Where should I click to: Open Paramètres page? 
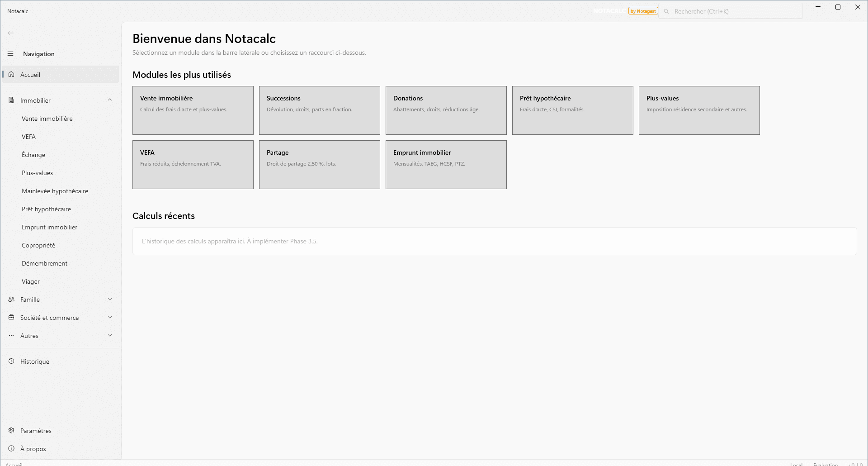(61, 431)
